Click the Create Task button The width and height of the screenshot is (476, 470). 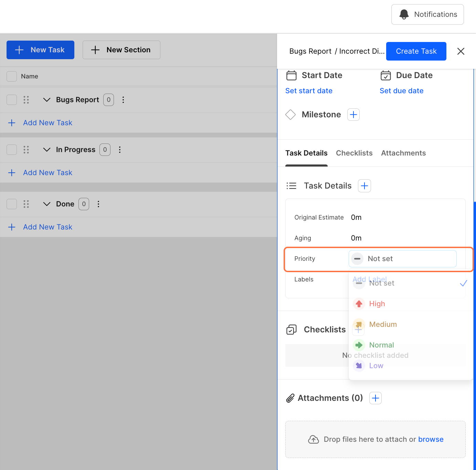416,51
